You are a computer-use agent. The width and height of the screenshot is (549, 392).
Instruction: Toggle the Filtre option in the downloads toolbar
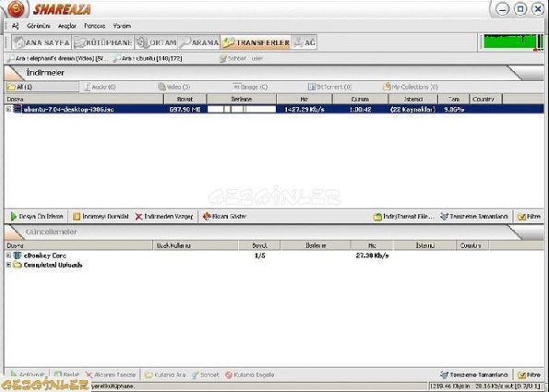coord(529,217)
